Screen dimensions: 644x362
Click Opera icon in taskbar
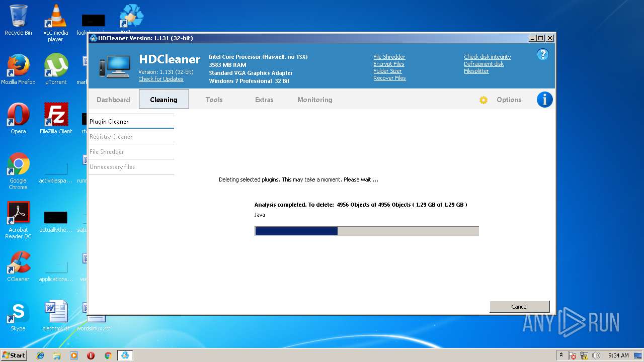click(x=91, y=355)
